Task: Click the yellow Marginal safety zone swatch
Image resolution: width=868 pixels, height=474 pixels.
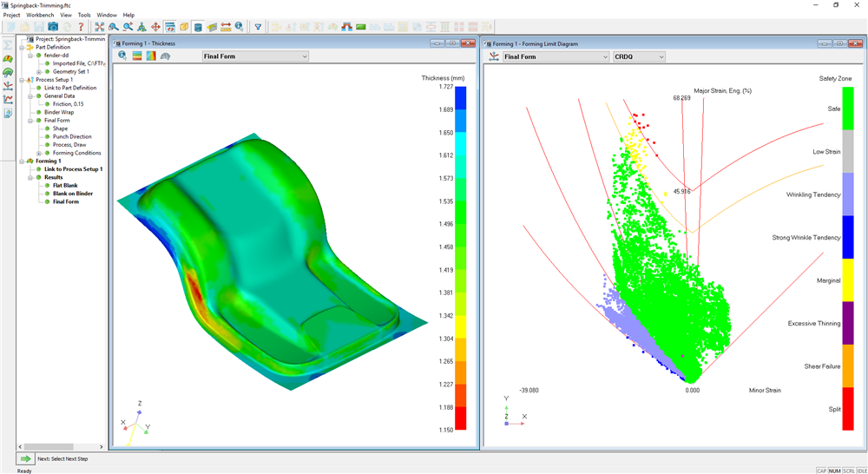Action: (848, 280)
